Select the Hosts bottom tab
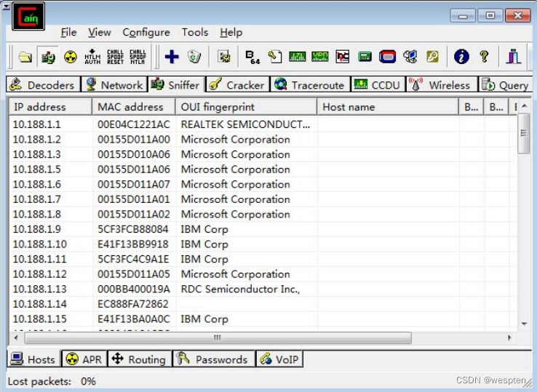This screenshot has height=392, width=537. [x=33, y=359]
